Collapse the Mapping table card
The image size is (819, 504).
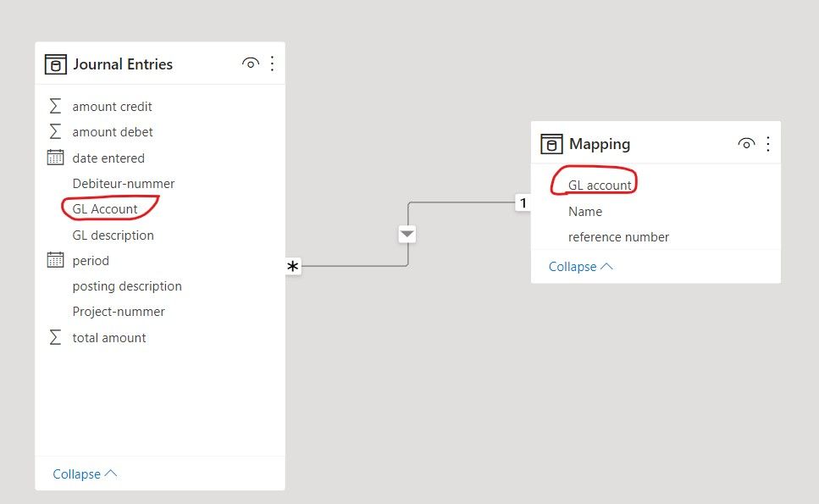point(581,266)
